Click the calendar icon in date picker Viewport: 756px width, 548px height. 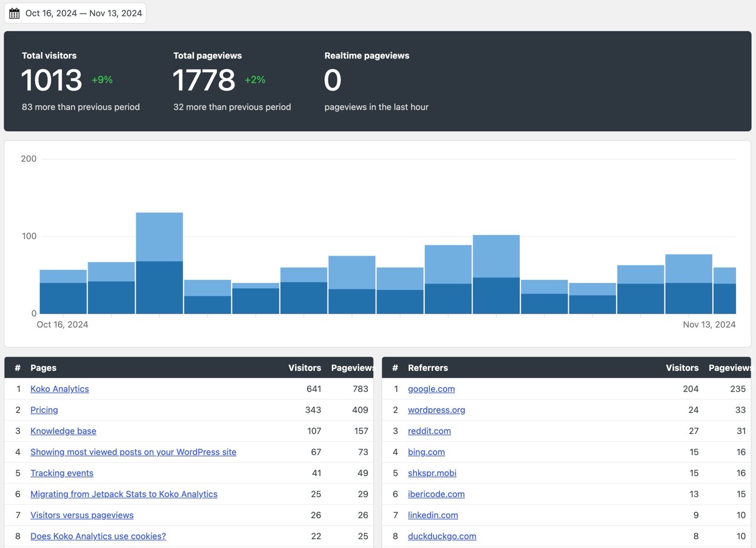(15, 13)
